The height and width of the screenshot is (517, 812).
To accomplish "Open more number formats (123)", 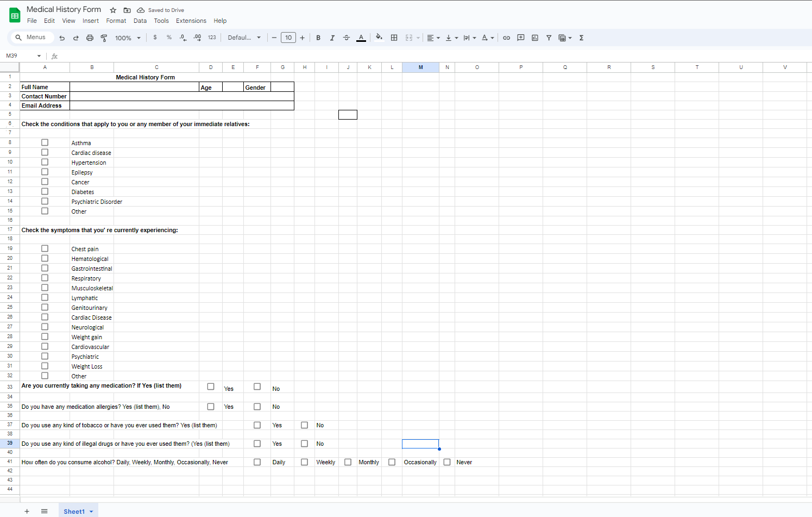I will [x=212, y=38].
